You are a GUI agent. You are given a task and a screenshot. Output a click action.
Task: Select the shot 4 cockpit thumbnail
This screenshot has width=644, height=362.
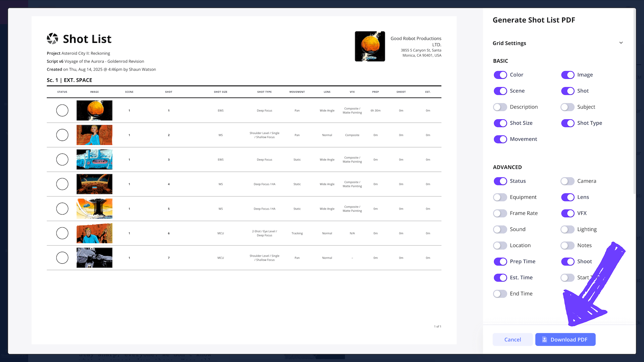click(94, 184)
